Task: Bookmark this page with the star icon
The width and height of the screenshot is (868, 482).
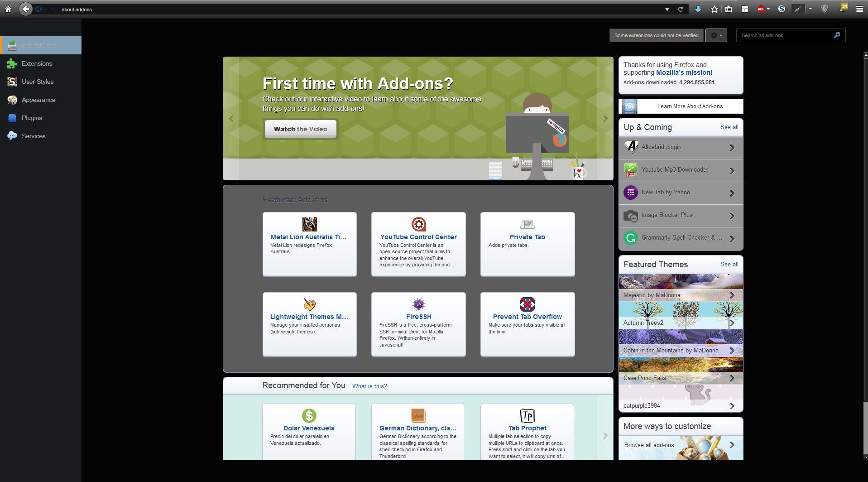Action: coord(715,9)
